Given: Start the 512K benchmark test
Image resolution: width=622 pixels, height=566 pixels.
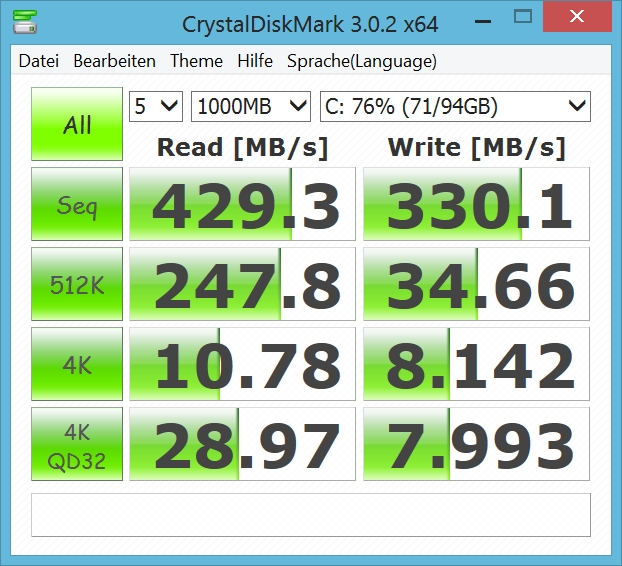Looking at the screenshot, I should 77,284.
